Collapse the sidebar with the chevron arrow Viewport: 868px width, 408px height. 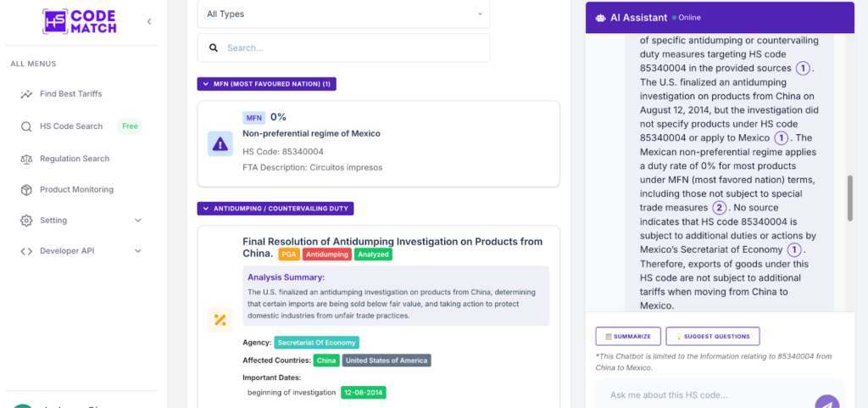point(149,21)
